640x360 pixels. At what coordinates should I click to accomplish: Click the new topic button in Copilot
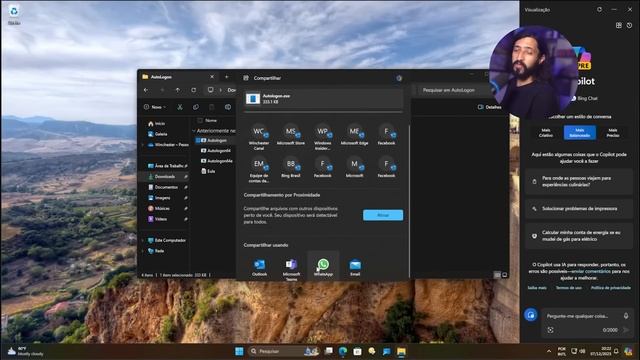pos(531,315)
